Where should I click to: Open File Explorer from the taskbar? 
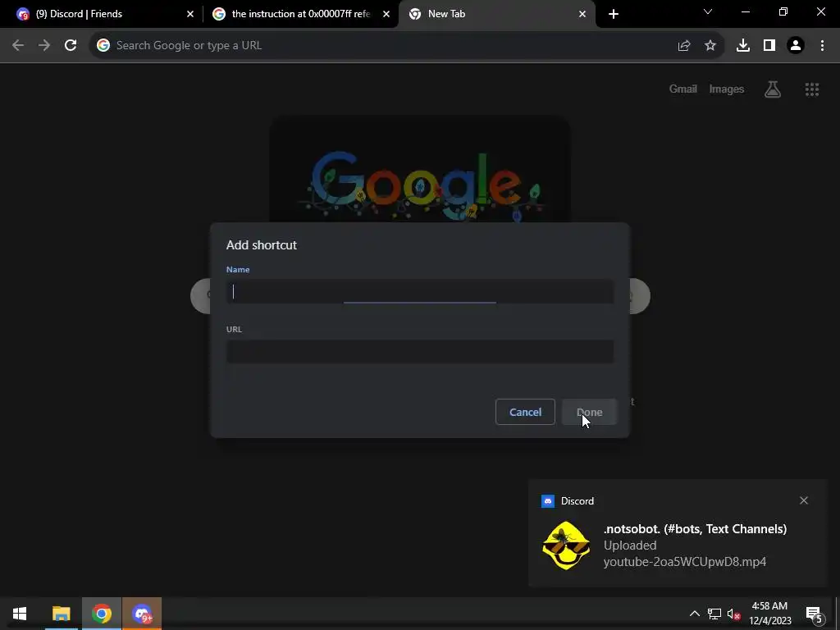(x=61, y=614)
